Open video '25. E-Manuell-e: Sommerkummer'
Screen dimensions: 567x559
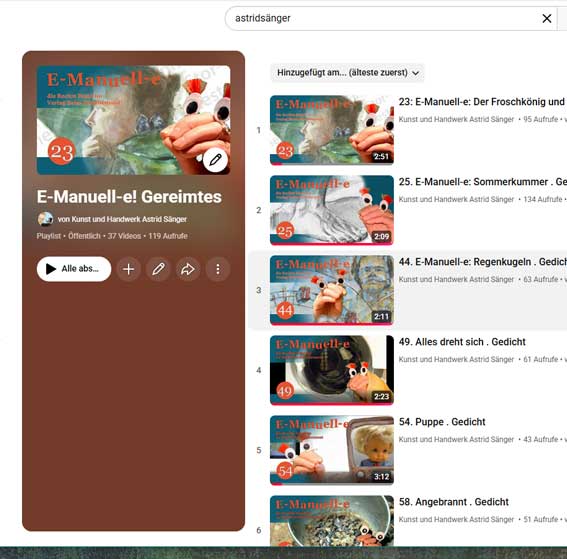pos(482,182)
